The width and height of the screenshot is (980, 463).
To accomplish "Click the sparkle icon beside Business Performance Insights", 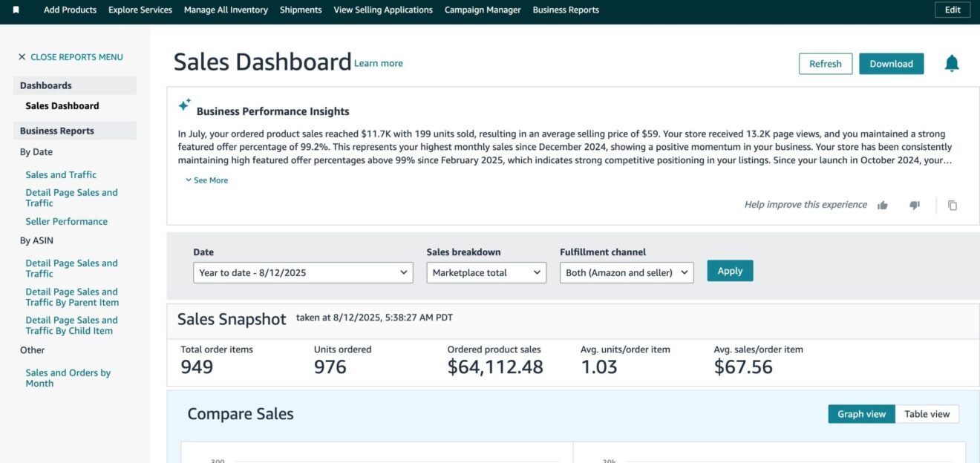I will click(x=184, y=105).
